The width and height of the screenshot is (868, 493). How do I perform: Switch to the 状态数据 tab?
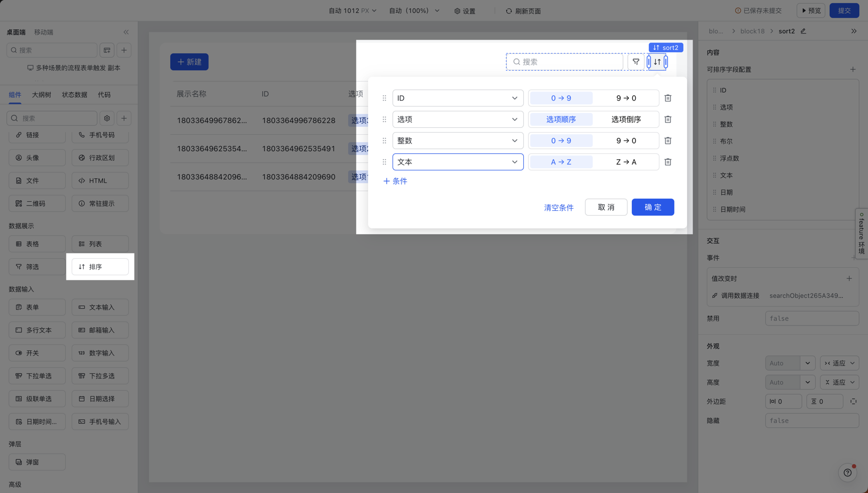coord(74,95)
